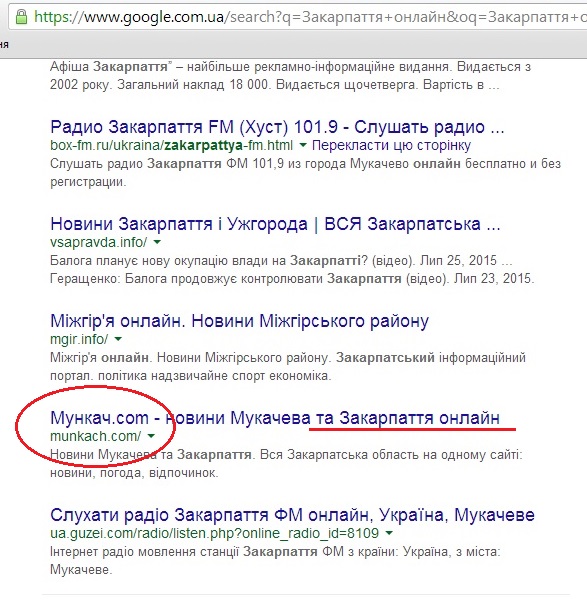This screenshot has width=587, height=602.
Task: Open Мункач.com новини Мукачева result title
Action: point(275,418)
